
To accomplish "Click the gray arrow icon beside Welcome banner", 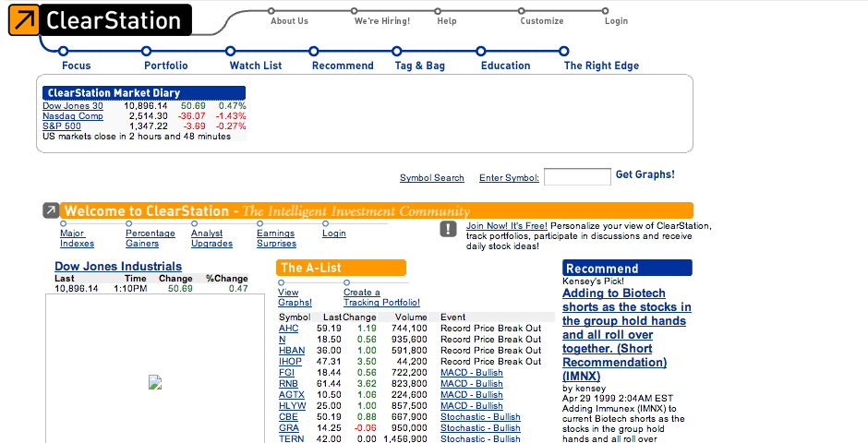I will [51, 210].
